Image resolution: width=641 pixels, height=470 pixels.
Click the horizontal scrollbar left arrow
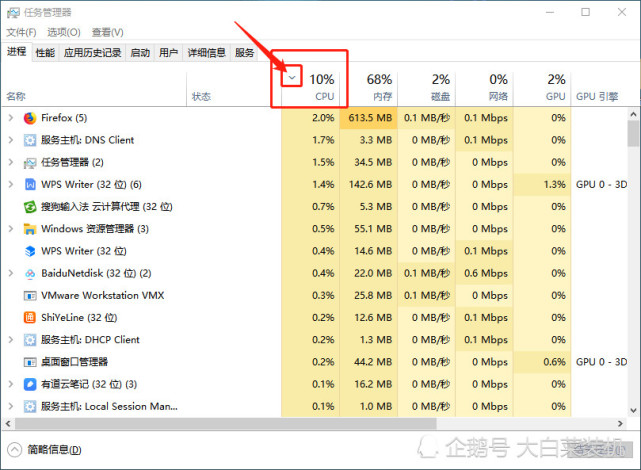(x=8, y=424)
